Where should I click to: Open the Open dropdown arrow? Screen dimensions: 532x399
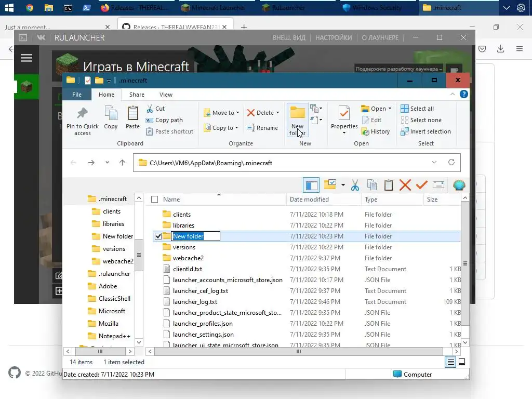click(x=390, y=109)
